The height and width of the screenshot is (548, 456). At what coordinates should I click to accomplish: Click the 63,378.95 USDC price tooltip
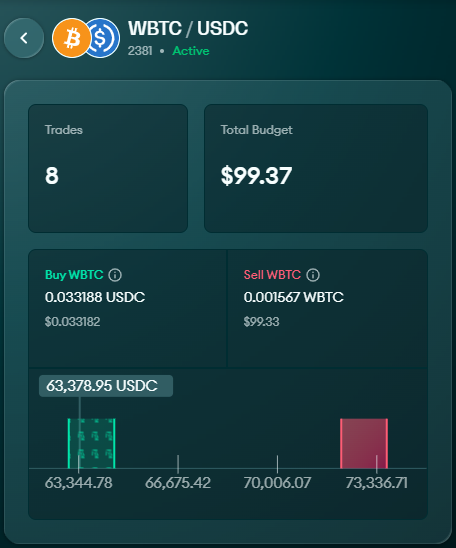106,386
